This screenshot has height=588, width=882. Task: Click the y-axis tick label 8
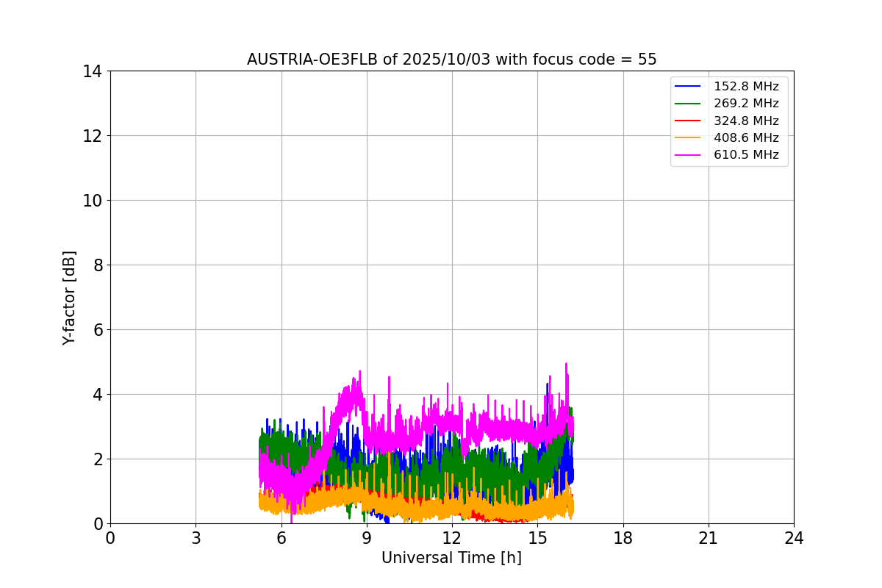click(x=98, y=265)
